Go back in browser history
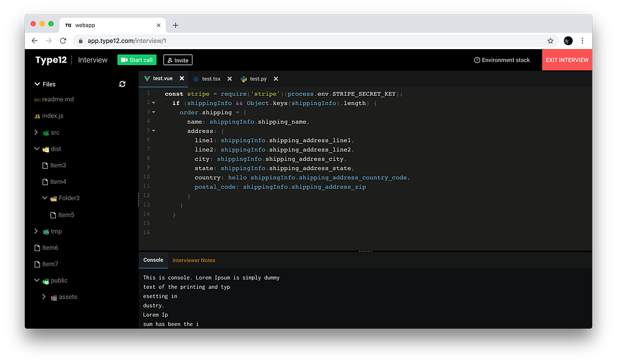Screen dimensions: 617x364 click(35, 41)
